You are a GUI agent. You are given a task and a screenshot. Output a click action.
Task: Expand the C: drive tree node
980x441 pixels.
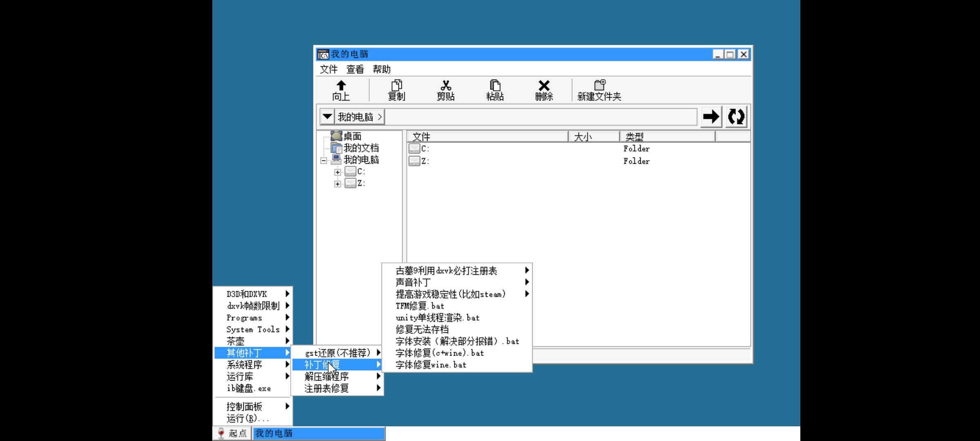pyautogui.click(x=337, y=172)
